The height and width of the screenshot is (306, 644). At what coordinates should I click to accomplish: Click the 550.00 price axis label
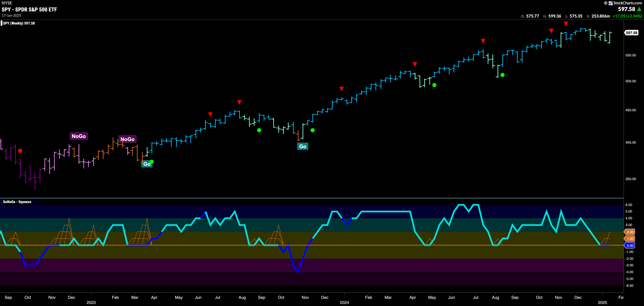click(x=631, y=55)
